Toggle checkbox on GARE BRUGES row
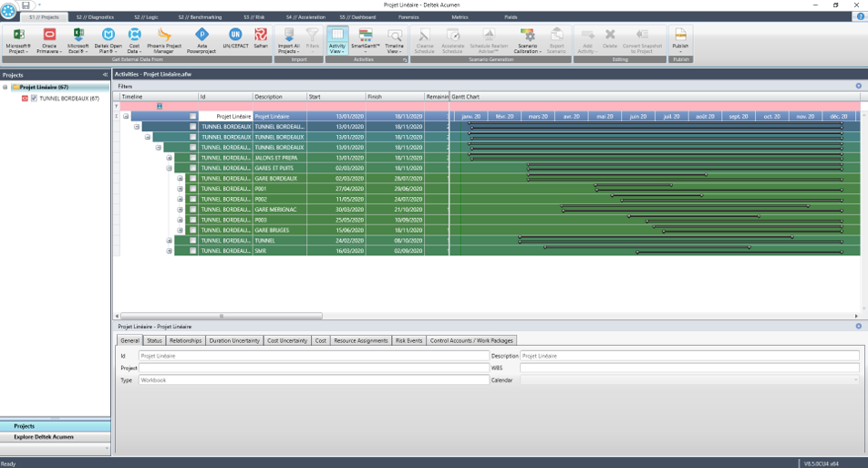Viewport: 868px width, 468px height. pos(192,230)
